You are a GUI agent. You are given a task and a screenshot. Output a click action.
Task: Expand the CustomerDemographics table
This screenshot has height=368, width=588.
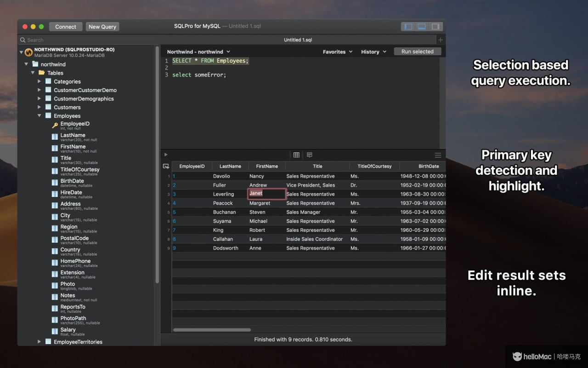(40, 98)
